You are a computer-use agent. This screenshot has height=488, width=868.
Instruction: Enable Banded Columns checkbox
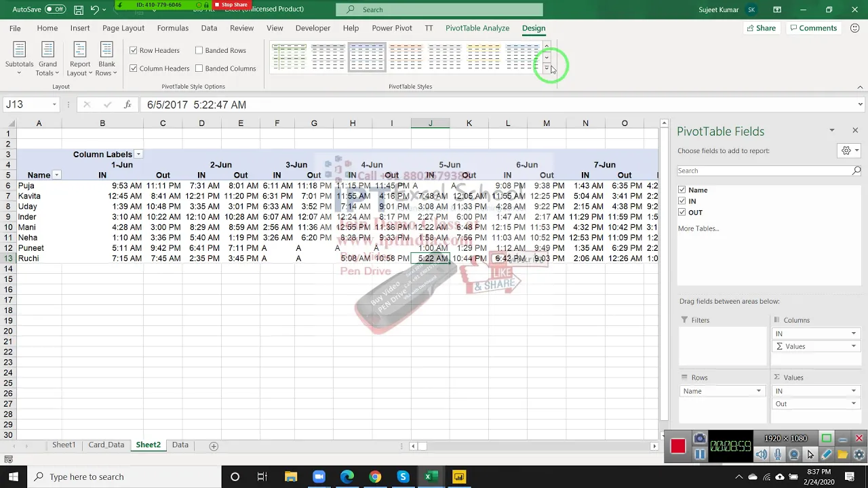tap(199, 68)
